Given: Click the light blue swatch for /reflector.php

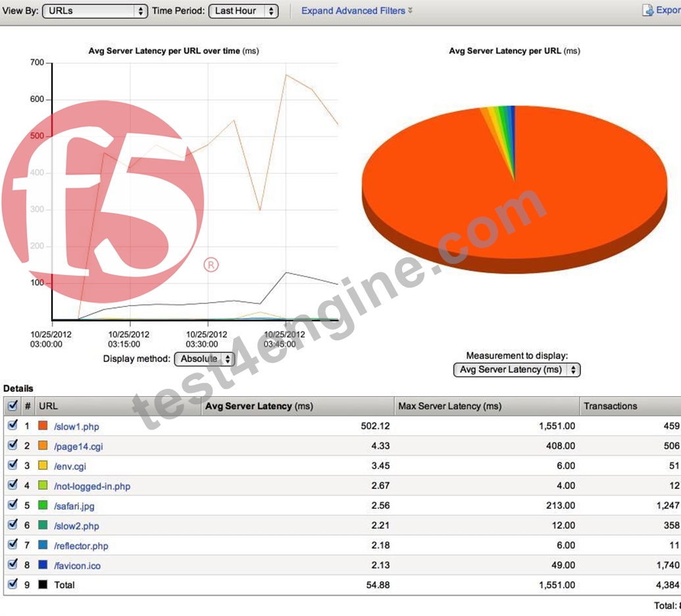Looking at the screenshot, I should click(x=43, y=545).
